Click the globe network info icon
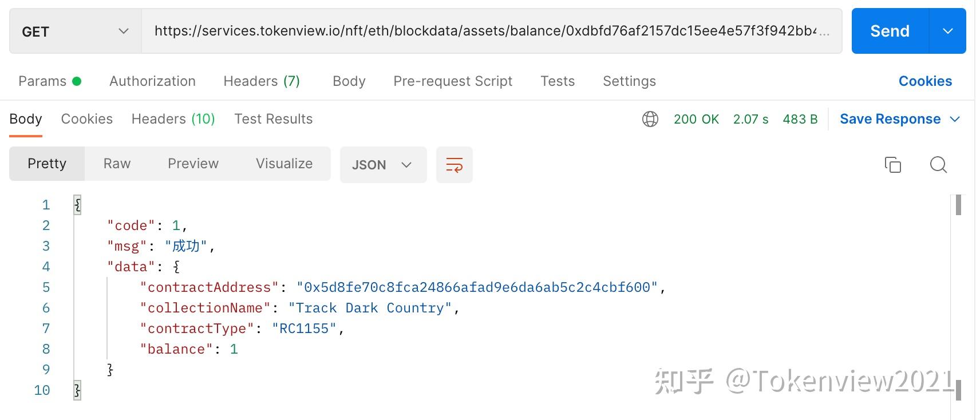This screenshot has height=420, width=980. [650, 119]
